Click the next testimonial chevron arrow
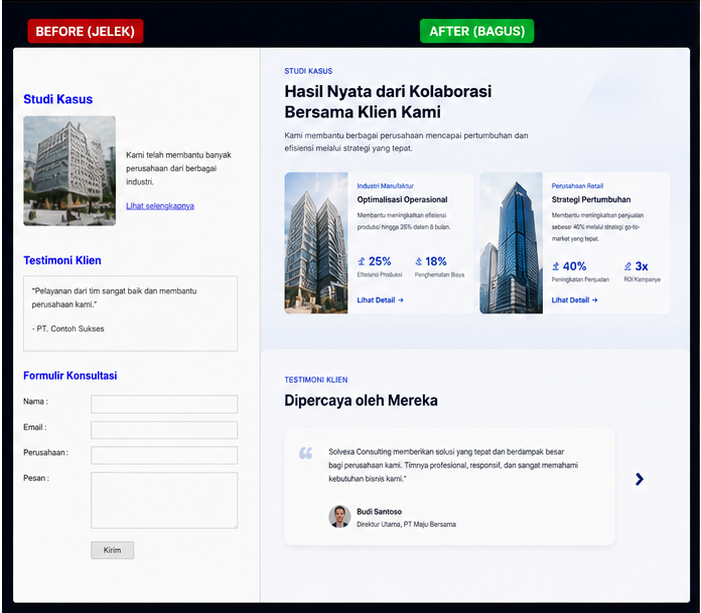The height and width of the screenshot is (613, 701). (x=639, y=479)
